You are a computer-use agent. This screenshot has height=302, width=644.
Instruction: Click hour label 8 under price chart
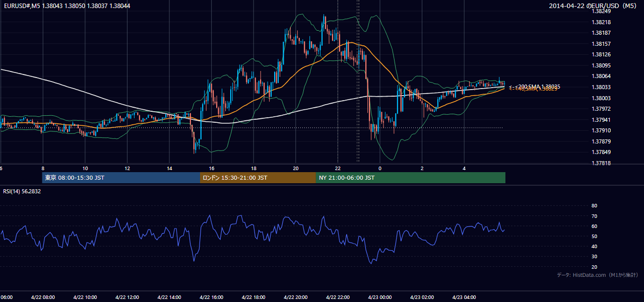pos(43,168)
